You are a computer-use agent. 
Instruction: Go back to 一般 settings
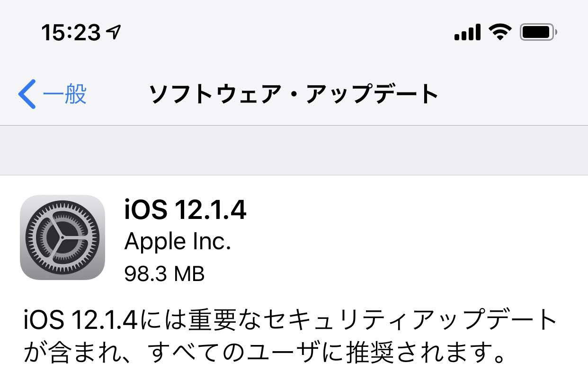[53, 94]
